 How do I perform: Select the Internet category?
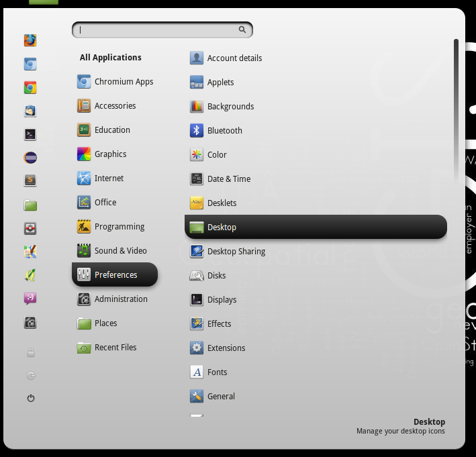(x=115, y=178)
